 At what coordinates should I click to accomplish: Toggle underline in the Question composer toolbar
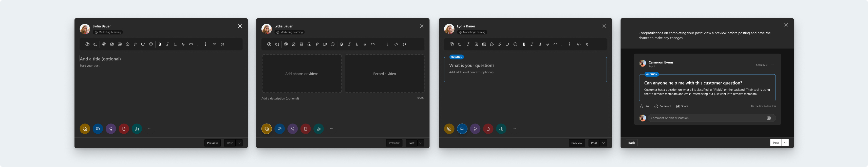click(x=539, y=44)
